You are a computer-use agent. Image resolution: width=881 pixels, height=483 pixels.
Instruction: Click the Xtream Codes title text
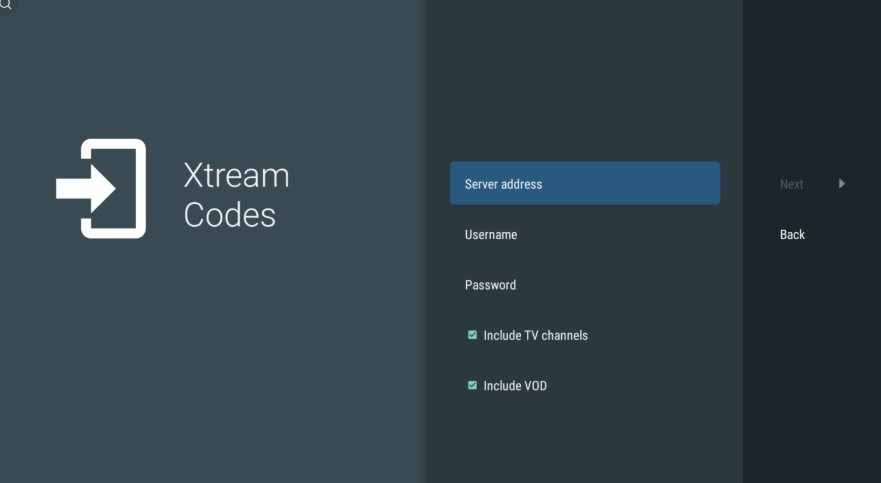click(x=237, y=195)
